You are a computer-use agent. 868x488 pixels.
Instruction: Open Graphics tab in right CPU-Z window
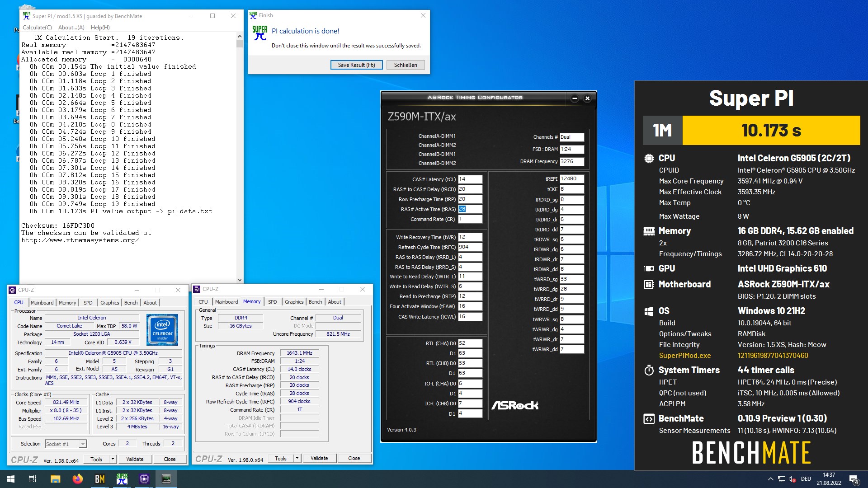[294, 302]
